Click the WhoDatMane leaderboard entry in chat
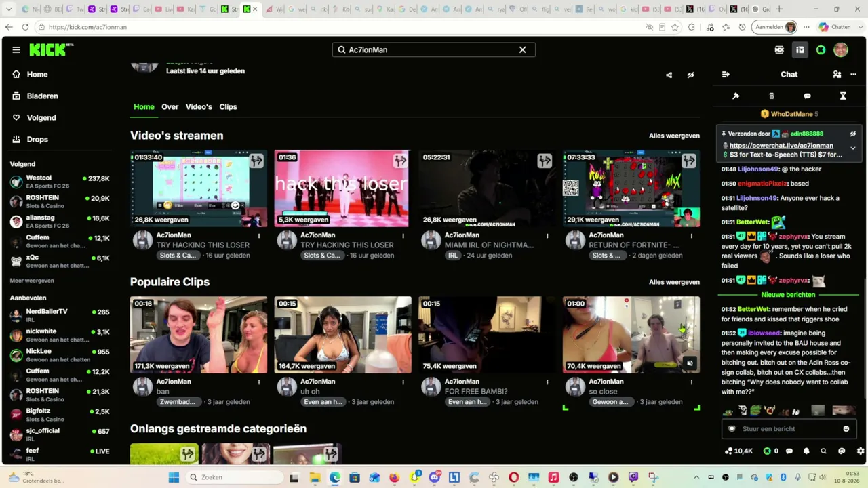The image size is (868, 488). tap(789, 114)
